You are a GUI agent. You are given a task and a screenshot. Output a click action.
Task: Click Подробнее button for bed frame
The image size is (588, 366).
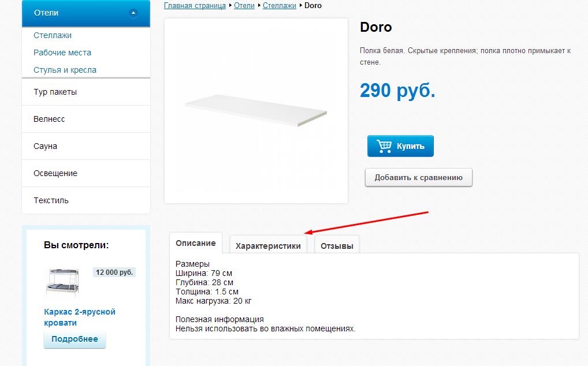pos(75,339)
